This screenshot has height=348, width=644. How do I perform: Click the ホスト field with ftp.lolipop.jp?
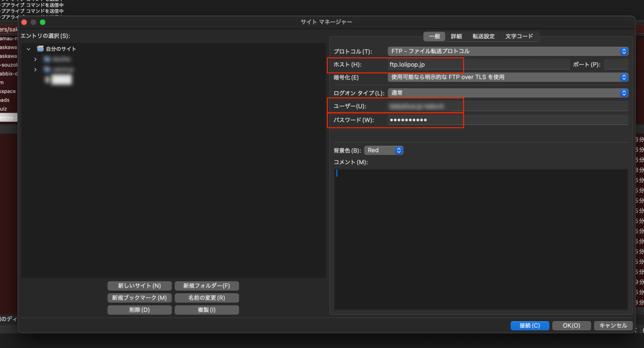pos(478,65)
